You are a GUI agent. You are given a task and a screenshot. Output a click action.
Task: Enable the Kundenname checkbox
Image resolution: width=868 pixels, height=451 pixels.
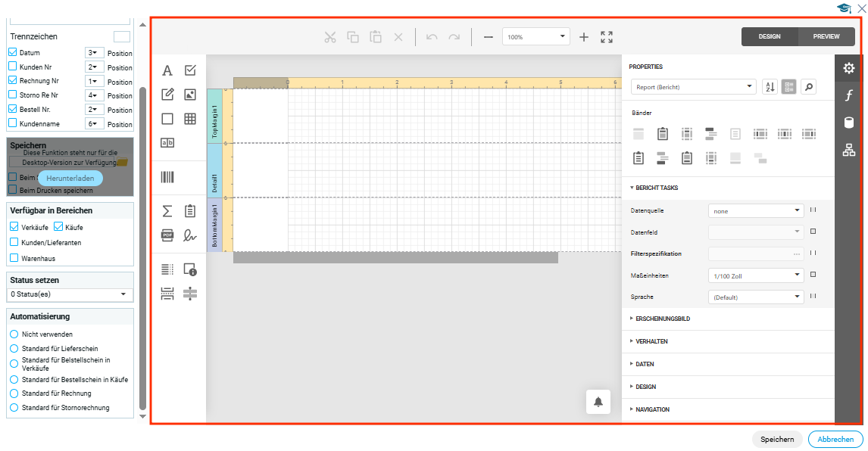click(x=13, y=123)
